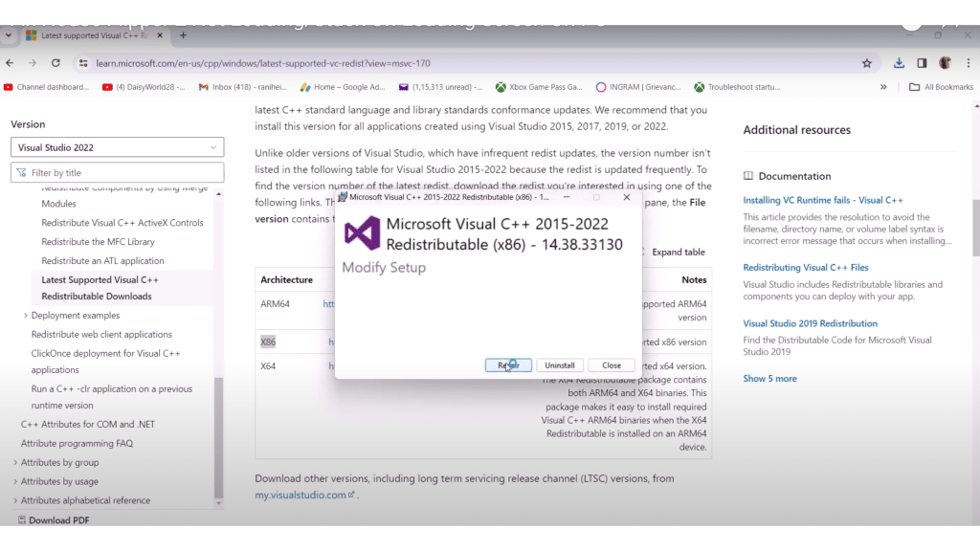Open Xbox Game Pass bookmark
The image size is (980, 551).
(x=539, y=87)
